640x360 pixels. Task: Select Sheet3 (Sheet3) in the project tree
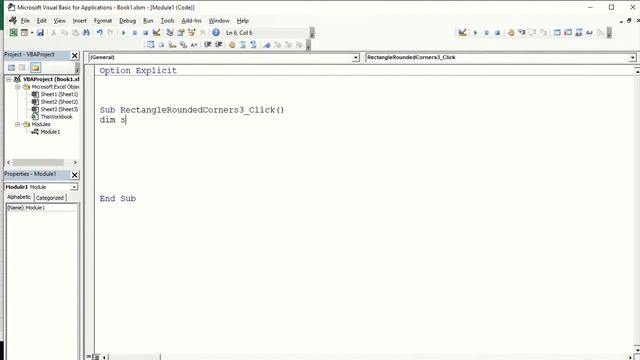(x=59, y=109)
